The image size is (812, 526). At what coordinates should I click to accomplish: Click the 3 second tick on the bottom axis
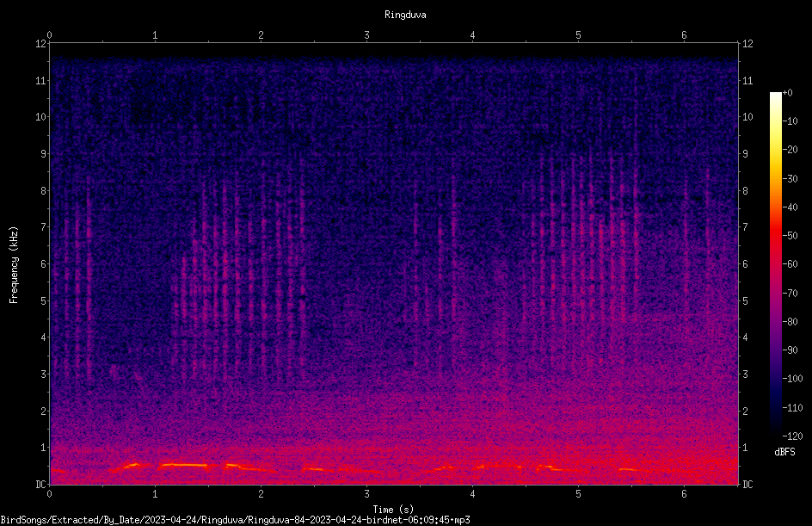pyautogui.click(x=366, y=494)
